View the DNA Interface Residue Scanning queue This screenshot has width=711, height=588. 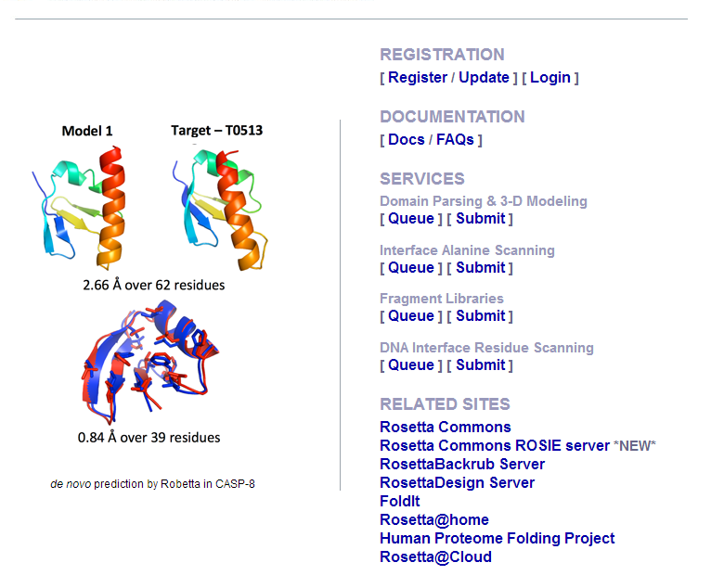(410, 365)
